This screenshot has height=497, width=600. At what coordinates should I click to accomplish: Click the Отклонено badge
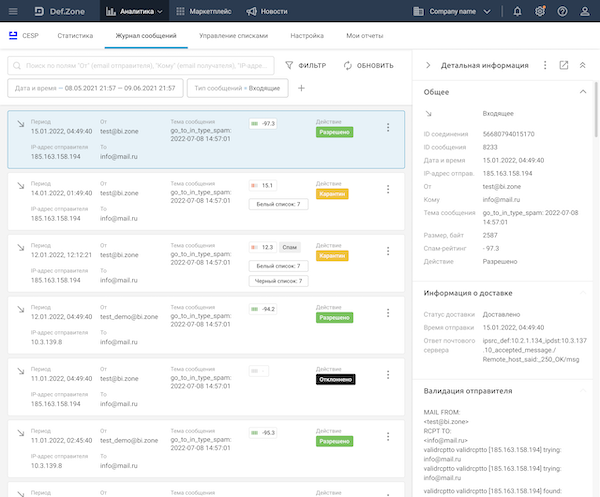coord(336,380)
